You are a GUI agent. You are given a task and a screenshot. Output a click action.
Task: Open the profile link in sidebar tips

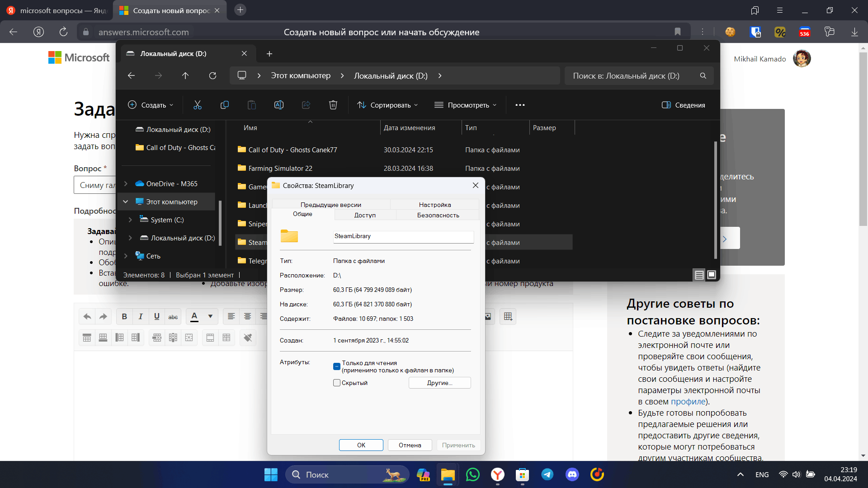pos(688,401)
